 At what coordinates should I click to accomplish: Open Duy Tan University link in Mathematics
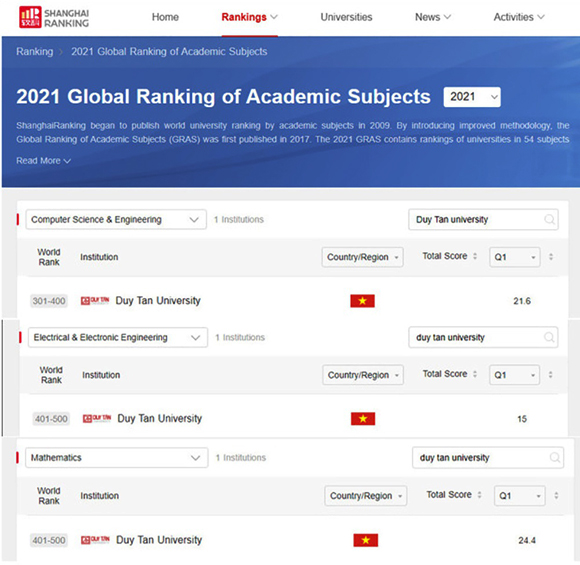[x=159, y=540]
